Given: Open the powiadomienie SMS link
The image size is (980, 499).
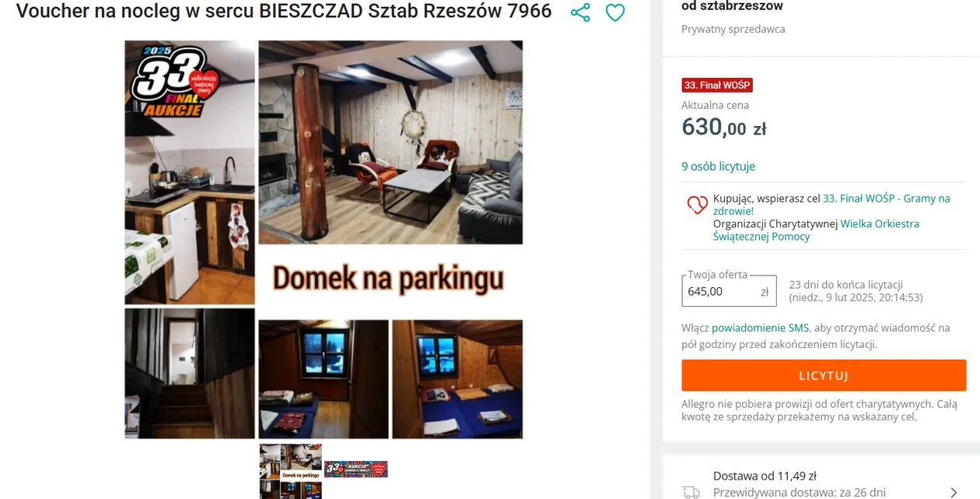Looking at the screenshot, I should coord(760,329).
